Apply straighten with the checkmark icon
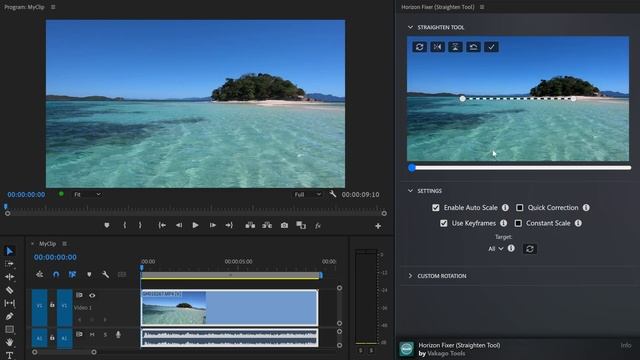Image resolution: width=640 pixels, height=360 pixels. coord(491,47)
